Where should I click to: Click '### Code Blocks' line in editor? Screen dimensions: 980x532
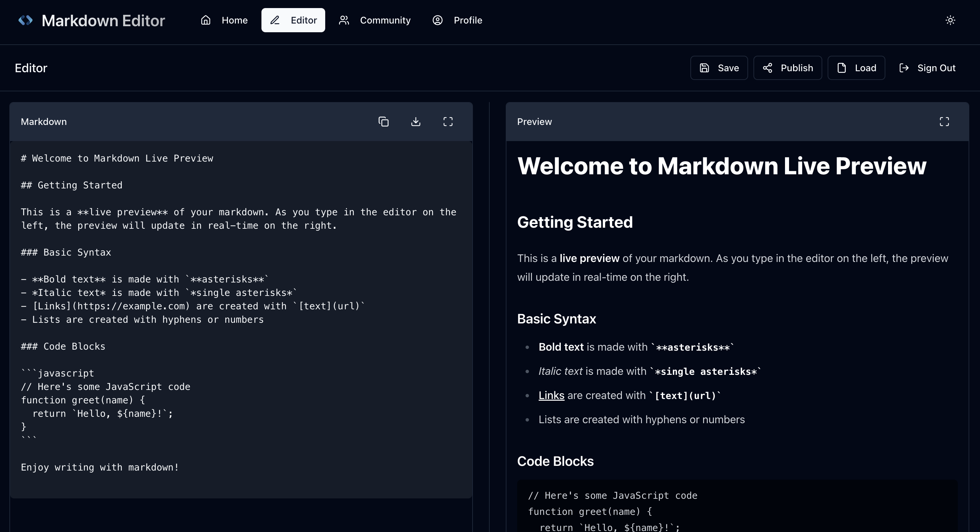tap(63, 346)
